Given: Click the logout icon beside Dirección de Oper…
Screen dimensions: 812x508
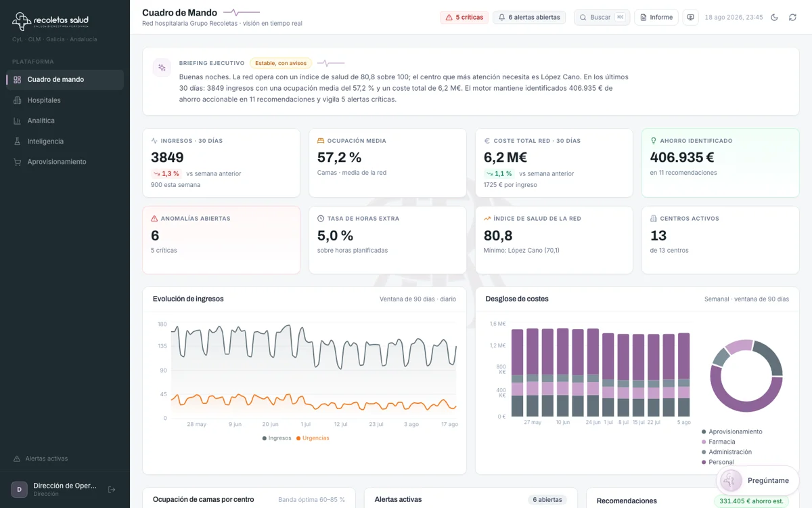Looking at the screenshot, I should [x=112, y=490].
